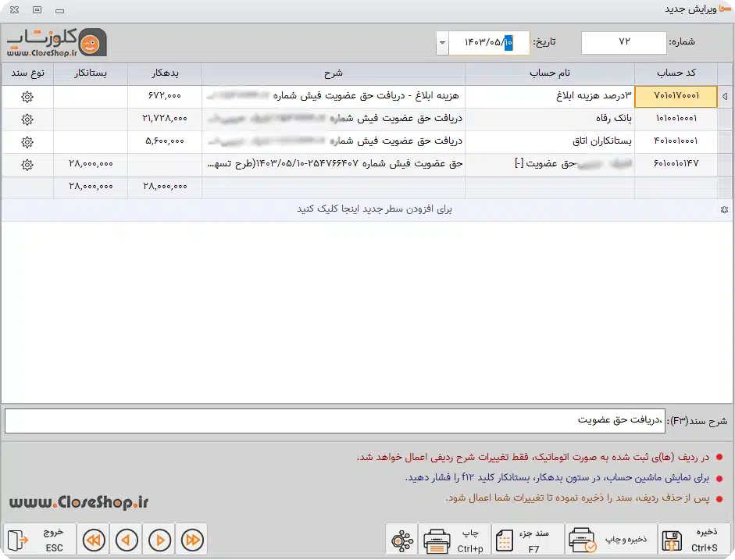Click ذخیره و چاپ save and print
Viewport: 735px width, 560px height.
pos(612,540)
